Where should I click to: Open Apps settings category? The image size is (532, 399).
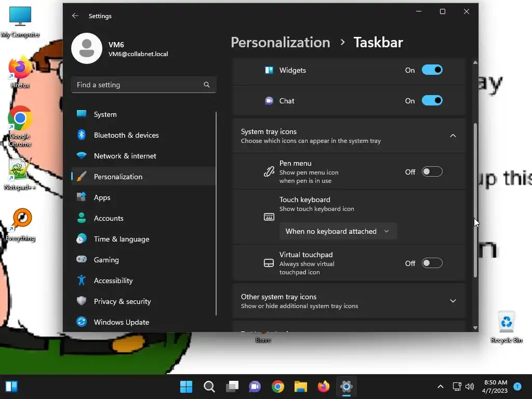point(143,197)
